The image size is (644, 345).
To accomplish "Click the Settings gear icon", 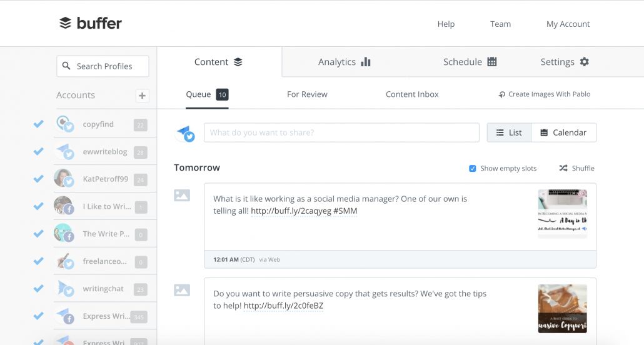I will (x=585, y=62).
